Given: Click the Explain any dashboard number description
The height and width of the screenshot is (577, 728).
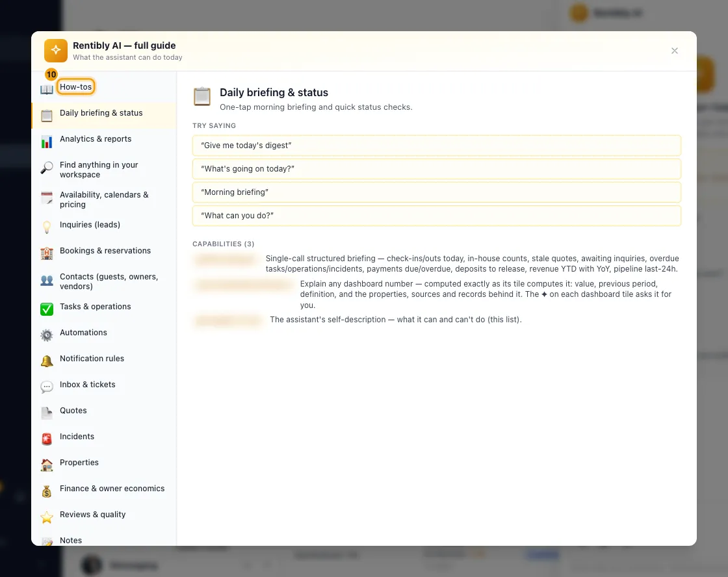Looking at the screenshot, I should click(x=486, y=294).
